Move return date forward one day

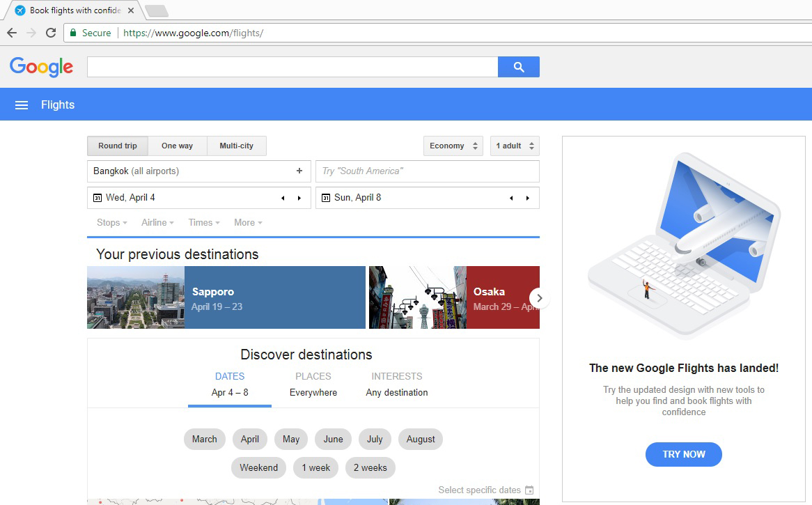pos(528,198)
